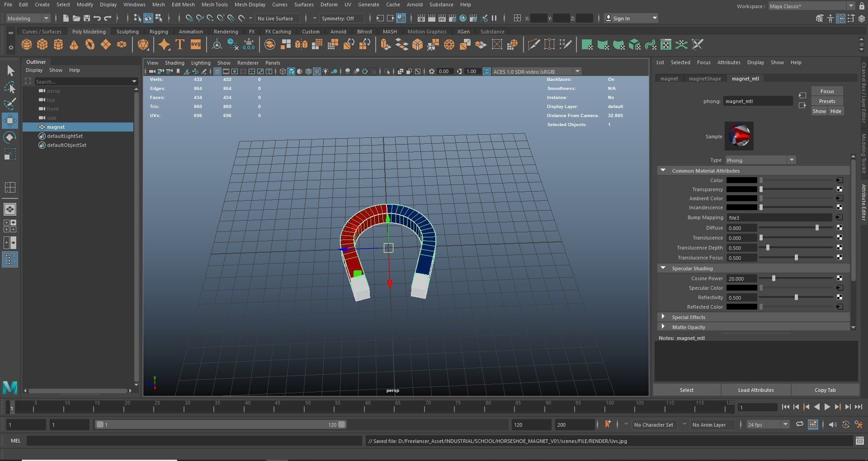This screenshot has height=461, width=868.
Task: Click the Poly Sphere shelf icon
Action: pos(27,45)
